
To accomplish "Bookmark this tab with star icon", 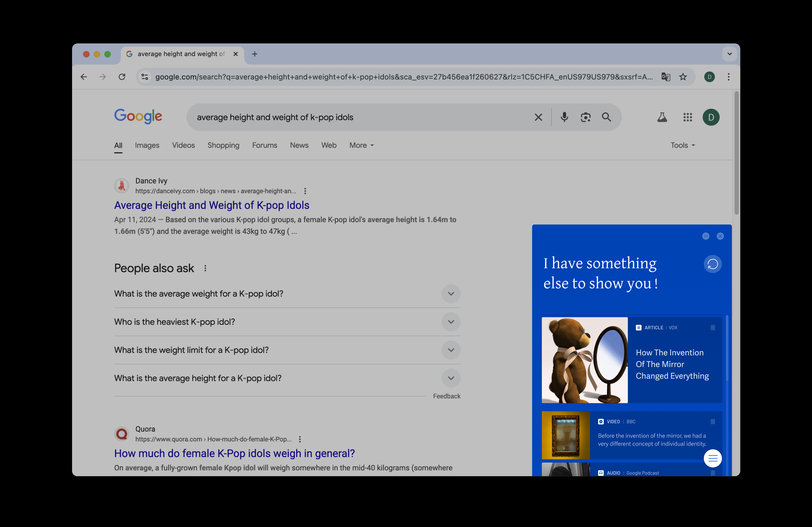I will pyautogui.click(x=683, y=77).
